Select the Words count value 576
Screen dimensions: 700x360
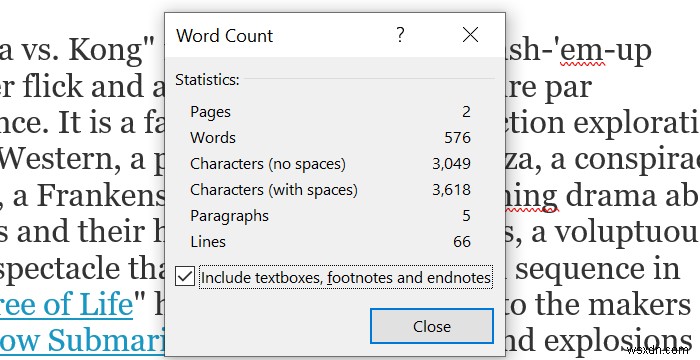458,138
